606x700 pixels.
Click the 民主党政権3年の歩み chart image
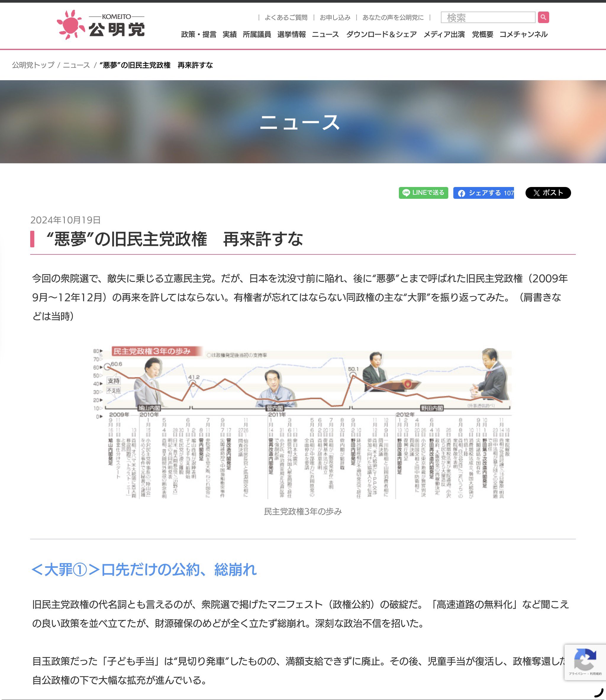[x=303, y=423]
